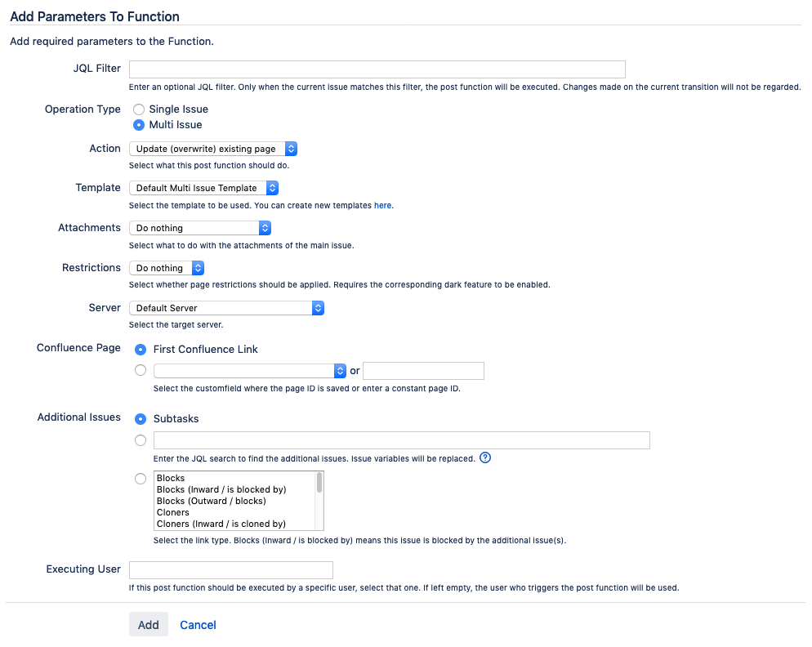The image size is (812, 647).
Task: Open the Template dropdown
Action: 203,188
